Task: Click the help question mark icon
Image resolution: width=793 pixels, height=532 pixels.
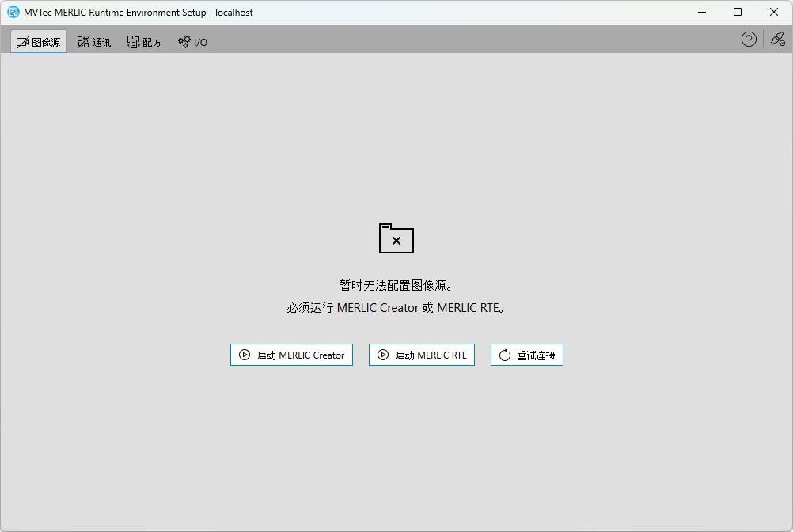Action: click(x=749, y=40)
